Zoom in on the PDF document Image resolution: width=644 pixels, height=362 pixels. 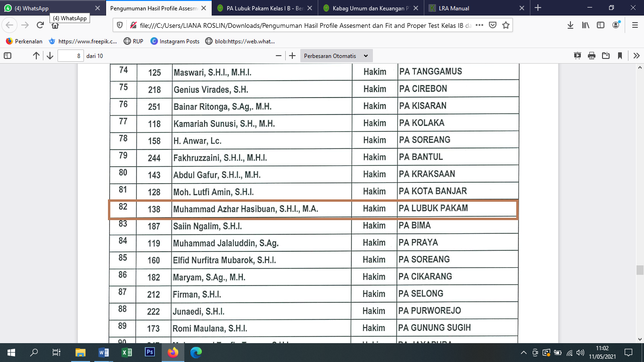(x=292, y=56)
